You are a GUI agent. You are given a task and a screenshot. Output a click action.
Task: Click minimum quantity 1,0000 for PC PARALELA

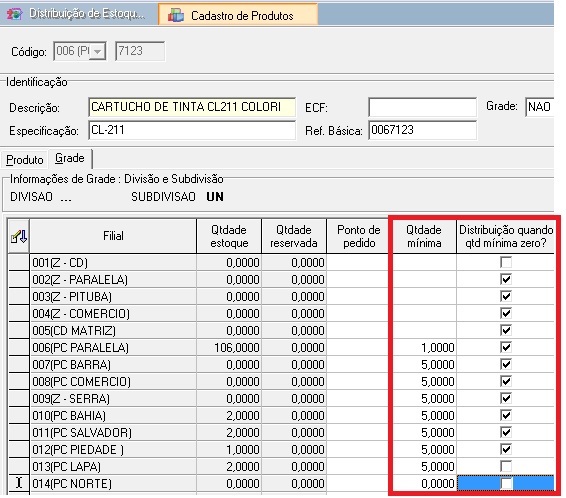click(424, 347)
